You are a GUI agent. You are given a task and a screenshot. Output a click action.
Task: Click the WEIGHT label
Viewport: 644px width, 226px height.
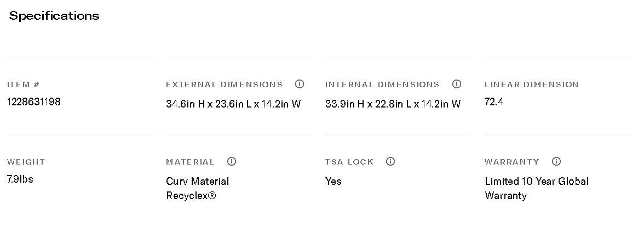coord(26,162)
